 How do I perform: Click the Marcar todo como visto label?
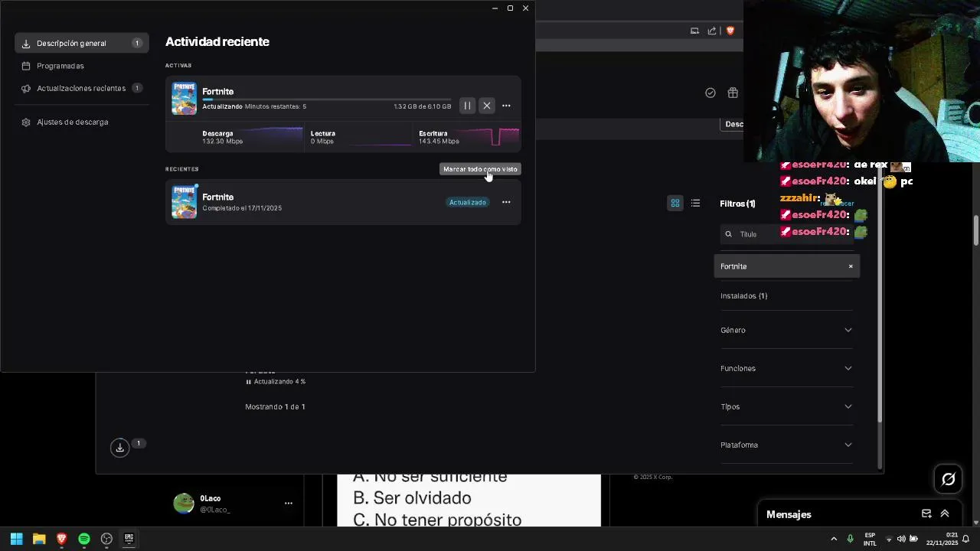tap(480, 169)
